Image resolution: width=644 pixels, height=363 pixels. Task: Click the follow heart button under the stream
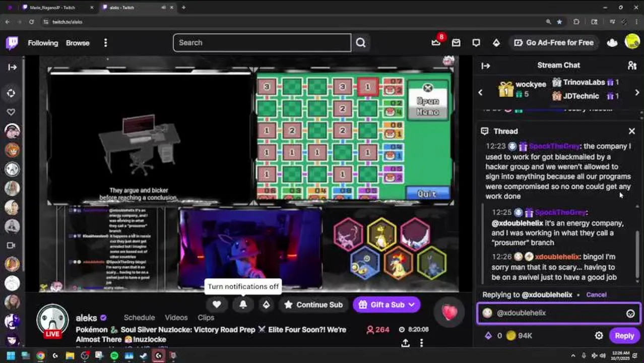pyautogui.click(x=217, y=305)
